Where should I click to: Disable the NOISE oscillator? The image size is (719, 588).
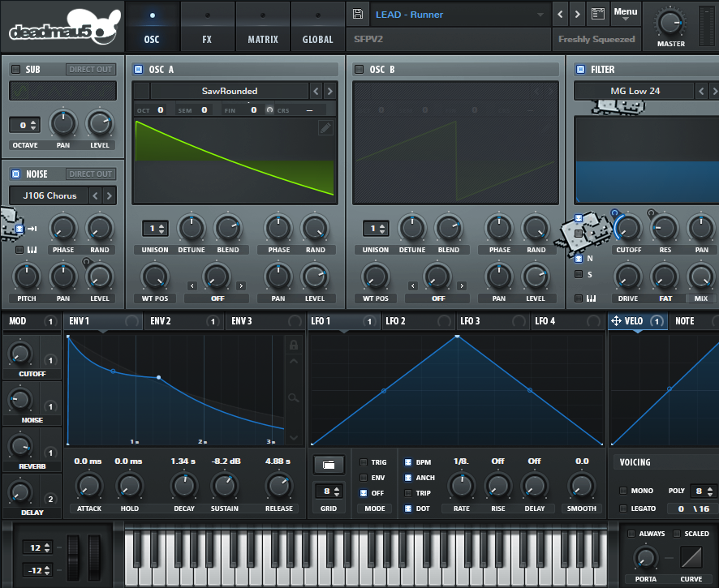(x=16, y=174)
